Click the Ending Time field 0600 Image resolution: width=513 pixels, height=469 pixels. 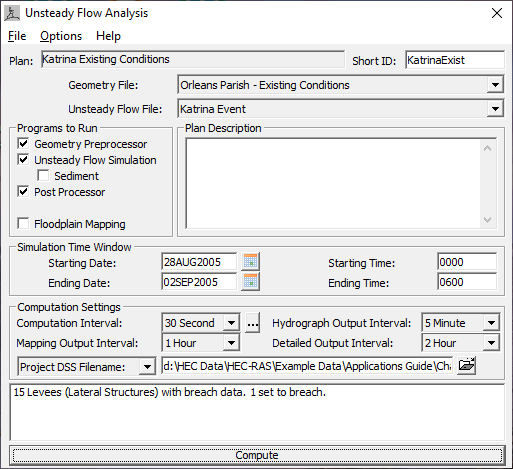click(467, 282)
